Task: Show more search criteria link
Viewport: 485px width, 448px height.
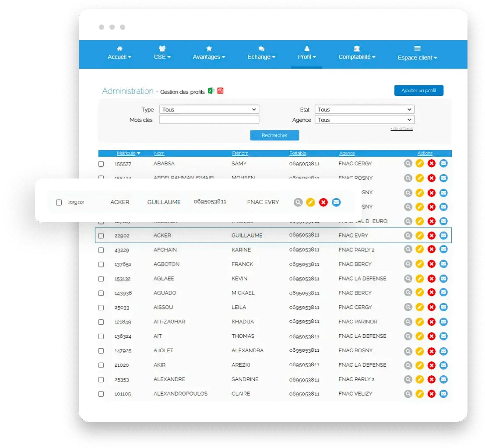Action: (401, 129)
